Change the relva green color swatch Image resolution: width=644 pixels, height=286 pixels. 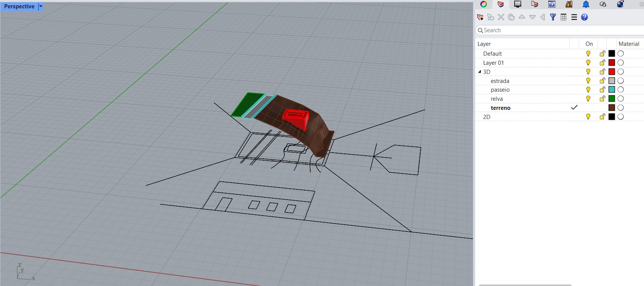click(612, 98)
